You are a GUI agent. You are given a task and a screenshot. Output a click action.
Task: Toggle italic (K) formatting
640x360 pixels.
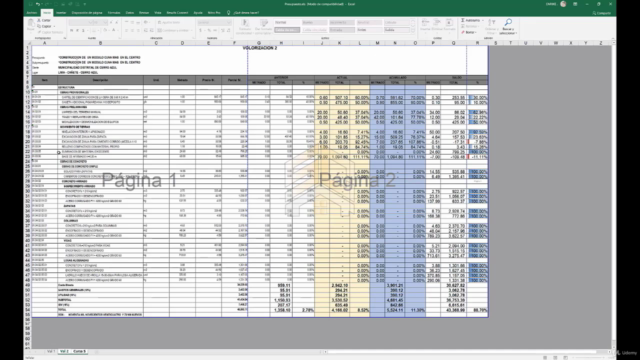coord(77,31)
